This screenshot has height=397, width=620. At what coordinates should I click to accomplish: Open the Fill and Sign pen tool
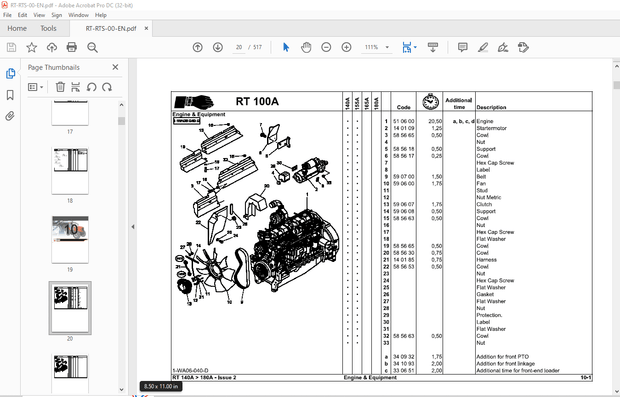(x=503, y=47)
